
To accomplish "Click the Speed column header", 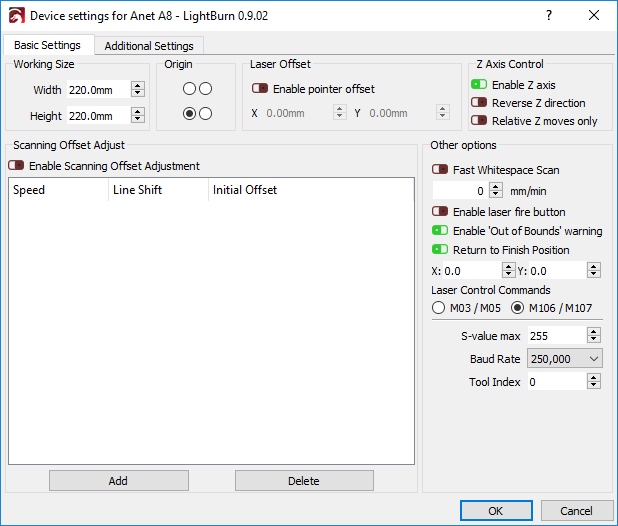I will tap(58, 190).
